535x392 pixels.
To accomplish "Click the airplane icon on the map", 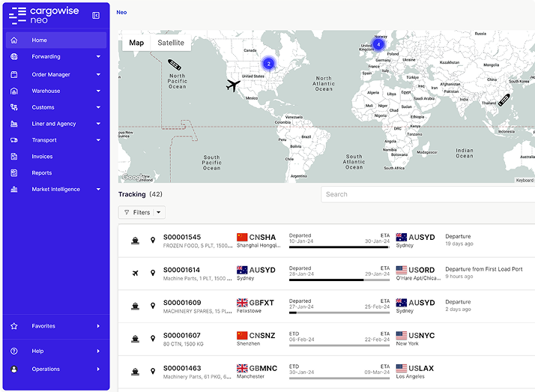I will coord(235,85).
